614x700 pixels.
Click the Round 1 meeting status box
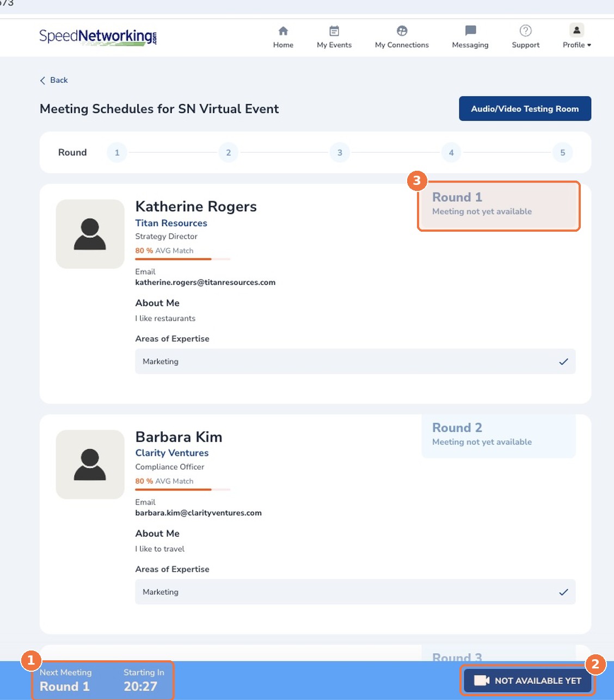click(x=499, y=206)
